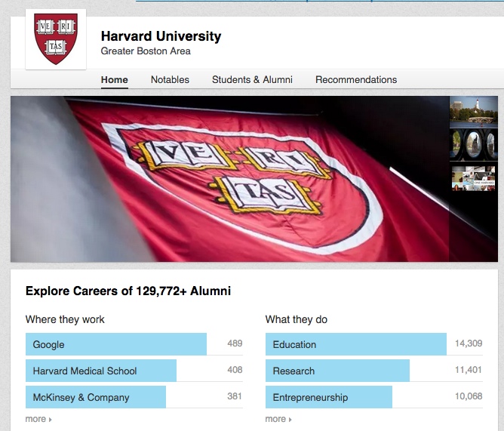Select the arched windows thumbnail
Screen dimensions: 504x431
473,144
